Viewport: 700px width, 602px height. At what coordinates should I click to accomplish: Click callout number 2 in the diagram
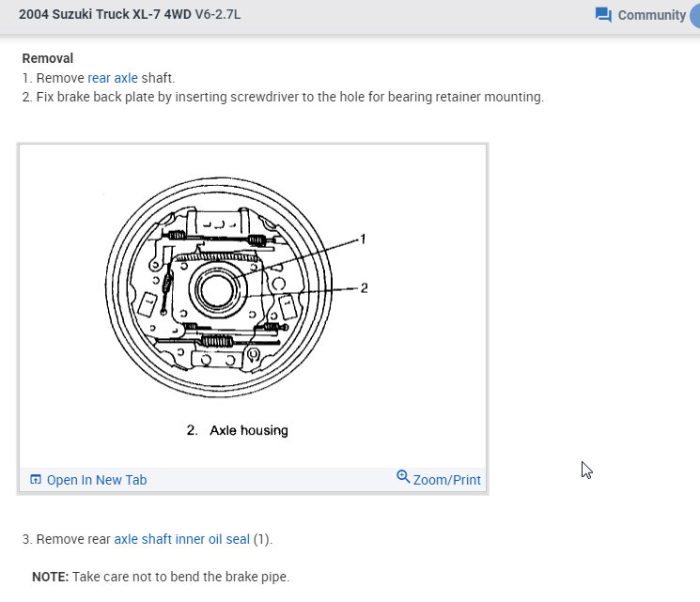[x=364, y=288]
